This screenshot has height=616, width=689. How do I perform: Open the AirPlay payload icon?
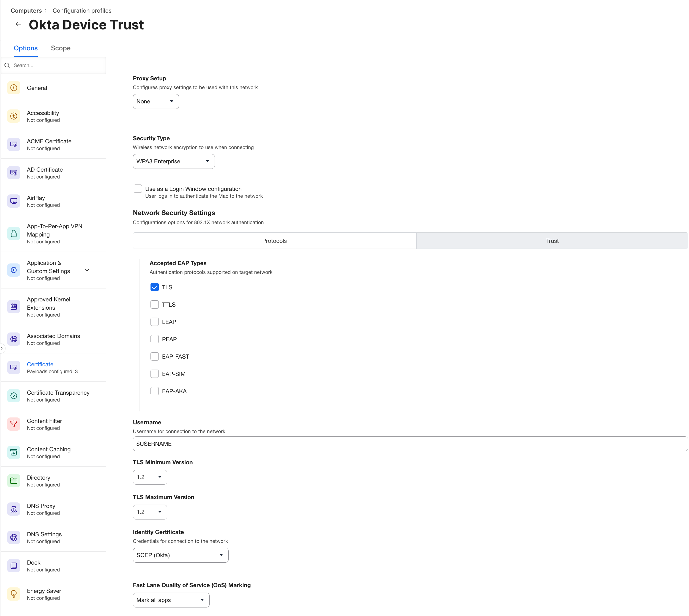[x=14, y=201]
